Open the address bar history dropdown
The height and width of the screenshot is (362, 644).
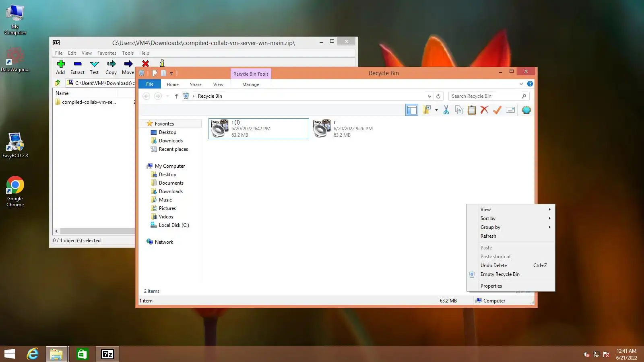(x=429, y=96)
